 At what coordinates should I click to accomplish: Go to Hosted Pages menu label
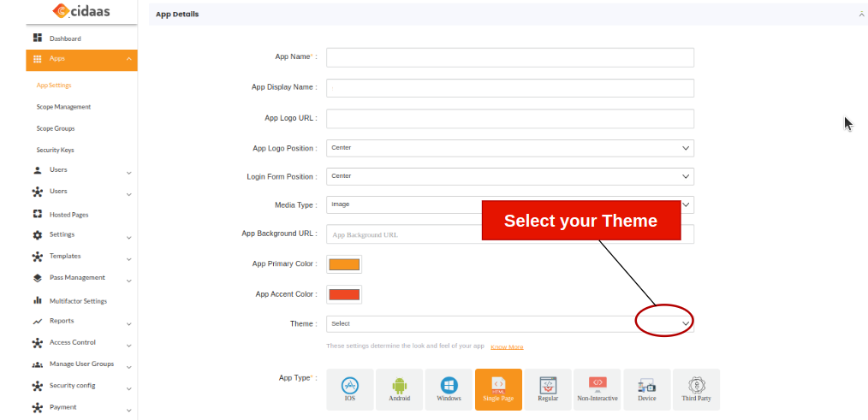coord(68,215)
